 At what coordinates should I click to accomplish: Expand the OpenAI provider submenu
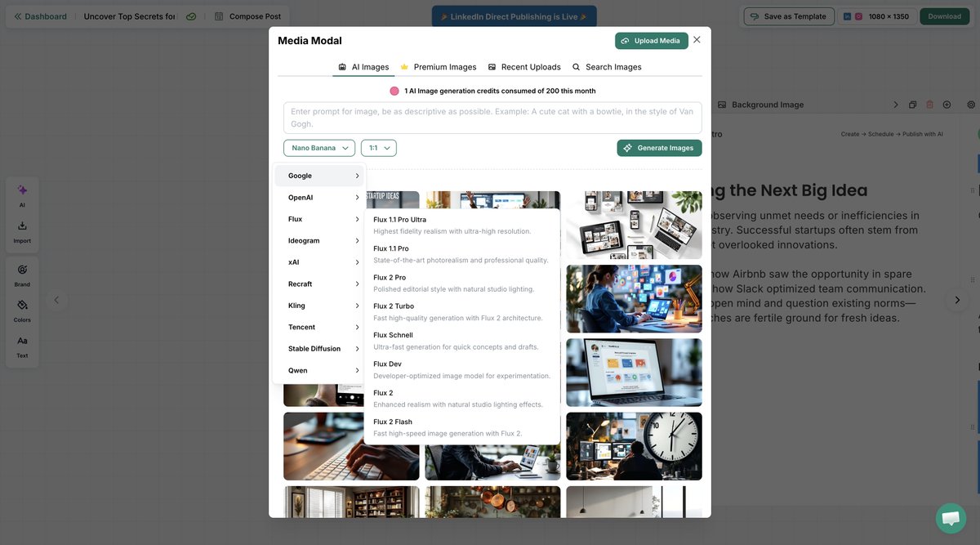319,197
